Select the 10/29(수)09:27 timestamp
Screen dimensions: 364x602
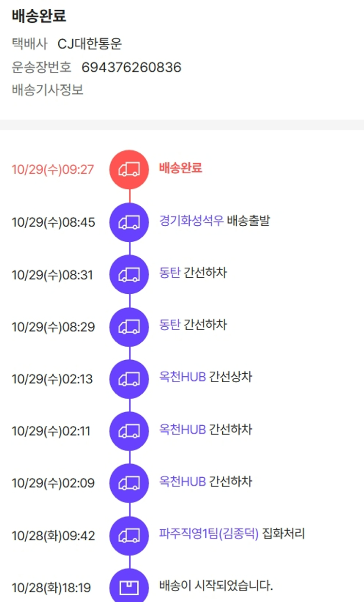coord(53,170)
